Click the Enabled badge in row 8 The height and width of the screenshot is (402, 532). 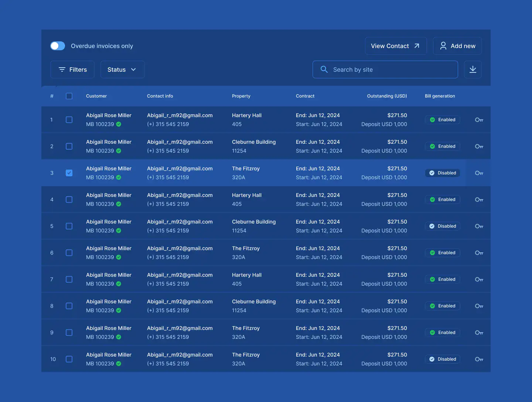point(442,306)
